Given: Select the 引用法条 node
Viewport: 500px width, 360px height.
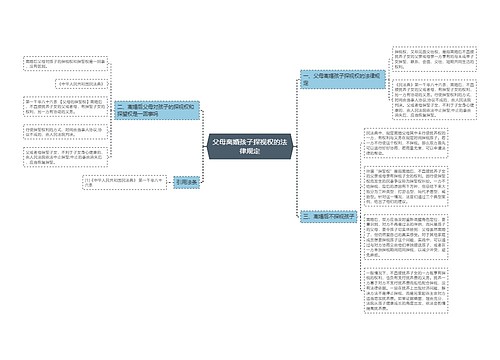Looking at the screenshot, I should (x=187, y=182).
